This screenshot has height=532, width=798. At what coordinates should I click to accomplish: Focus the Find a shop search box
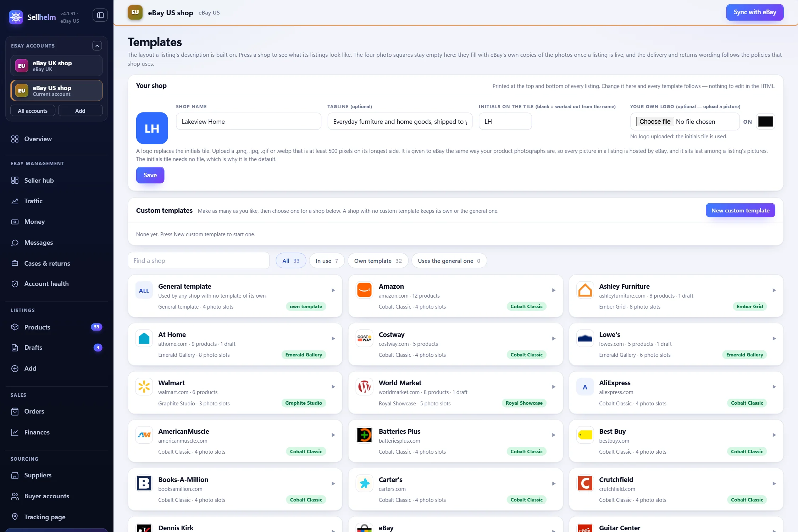[x=199, y=261]
